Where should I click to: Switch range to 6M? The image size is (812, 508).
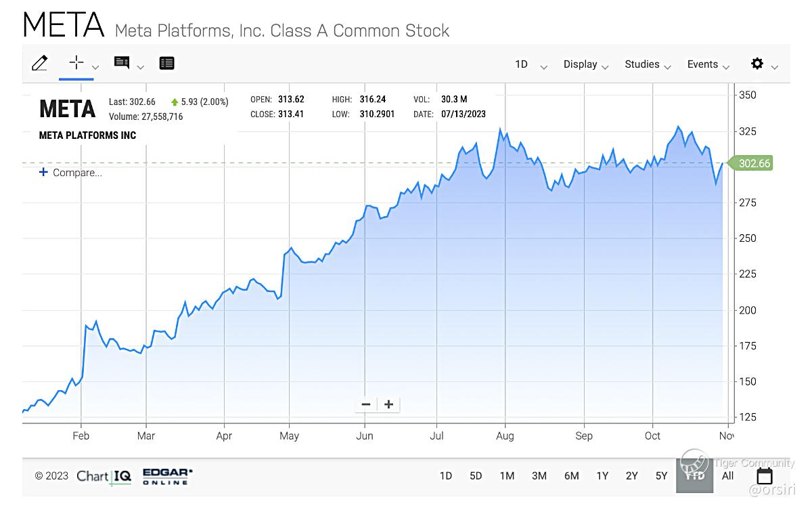[572, 475]
